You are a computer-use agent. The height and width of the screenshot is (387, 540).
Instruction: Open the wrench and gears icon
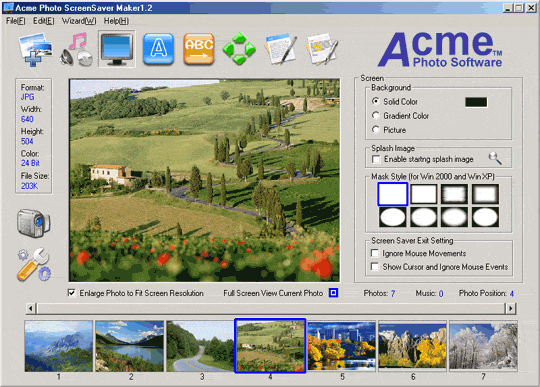(34, 264)
